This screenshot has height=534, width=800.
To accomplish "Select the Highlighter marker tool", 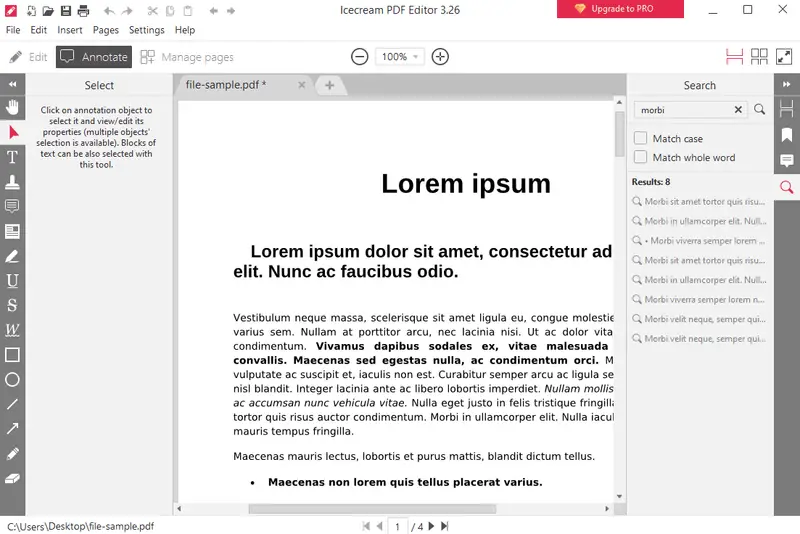I will pos(12,256).
